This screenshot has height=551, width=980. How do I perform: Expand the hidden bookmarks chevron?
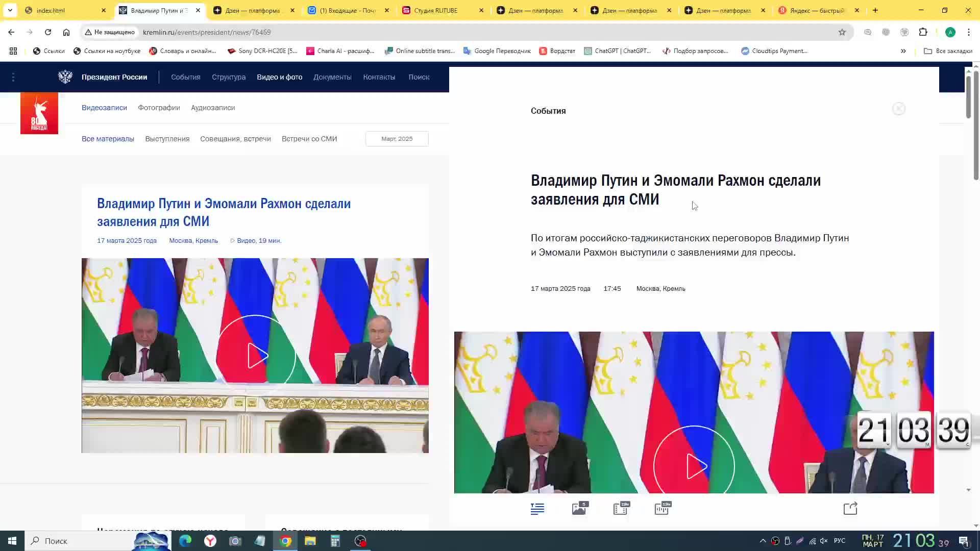point(903,51)
